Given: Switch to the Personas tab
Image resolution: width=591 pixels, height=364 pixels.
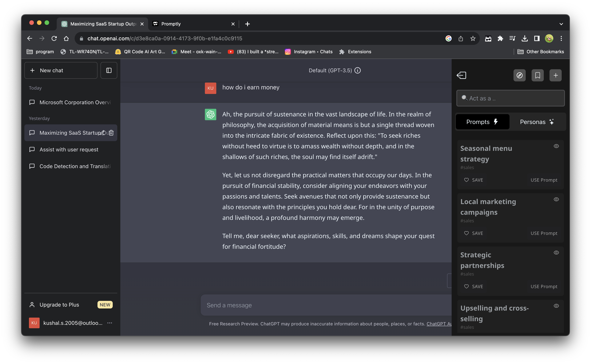Looking at the screenshot, I should (537, 122).
